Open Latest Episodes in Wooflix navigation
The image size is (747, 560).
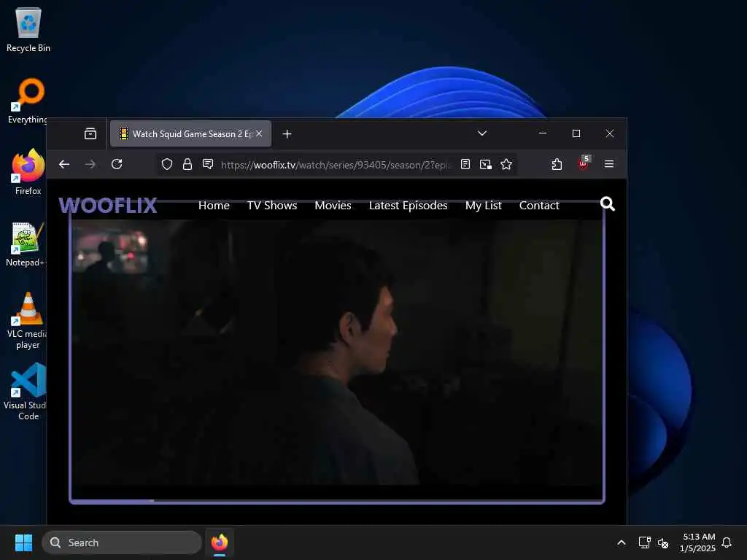(x=409, y=205)
